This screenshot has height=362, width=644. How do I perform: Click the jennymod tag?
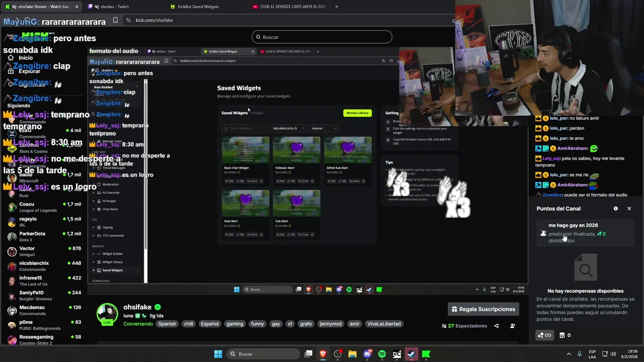coord(331,324)
